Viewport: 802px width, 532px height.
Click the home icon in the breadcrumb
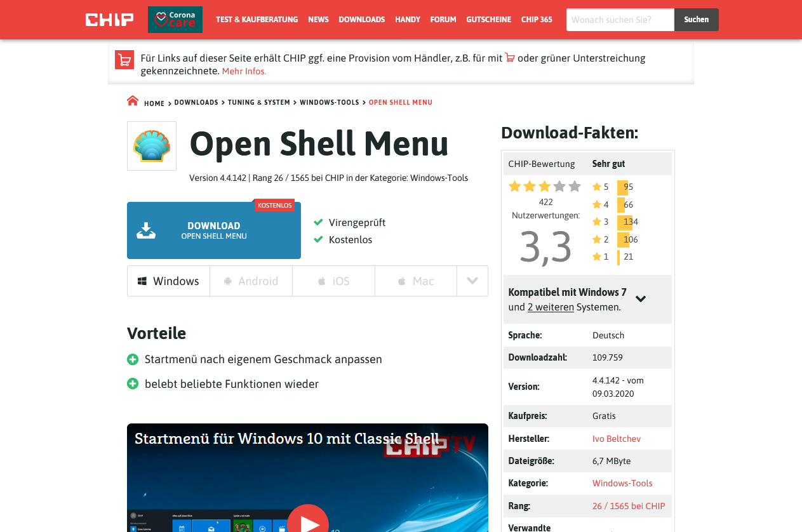(x=132, y=100)
